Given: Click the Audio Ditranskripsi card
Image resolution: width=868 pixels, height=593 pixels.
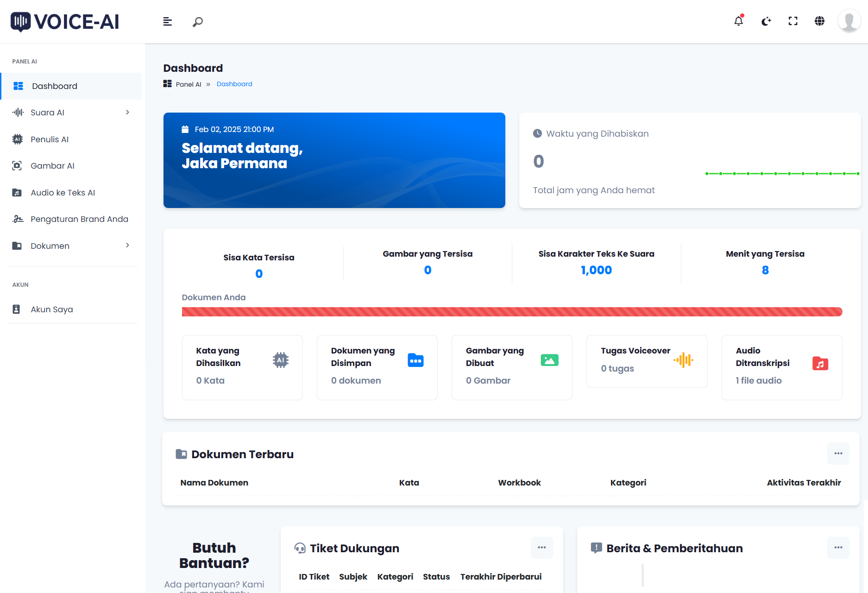Looking at the screenshot, I should click(x=781, y=367).
